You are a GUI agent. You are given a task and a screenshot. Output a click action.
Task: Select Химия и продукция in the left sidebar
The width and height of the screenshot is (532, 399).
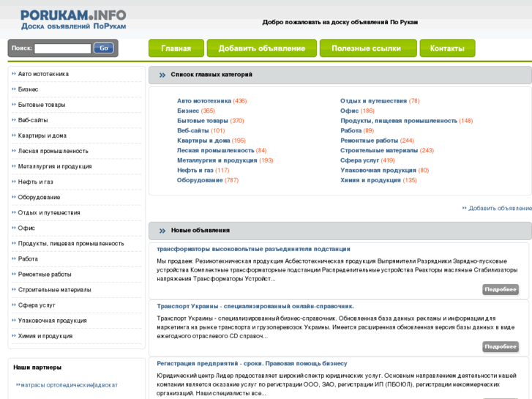click(45, 336)
